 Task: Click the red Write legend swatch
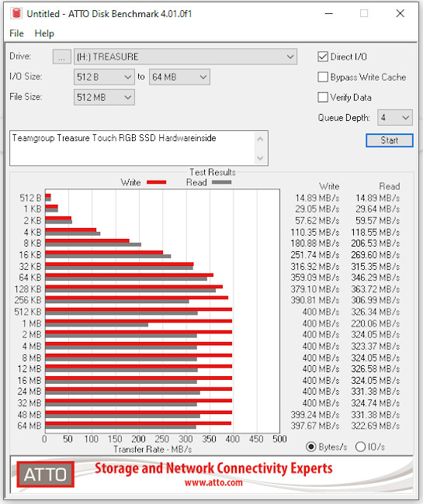pos(156,182)
